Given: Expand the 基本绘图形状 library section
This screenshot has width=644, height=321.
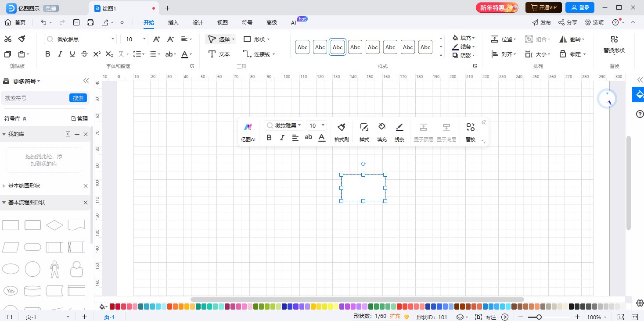Looking at the screenshot, I should (x=24, y=186).
